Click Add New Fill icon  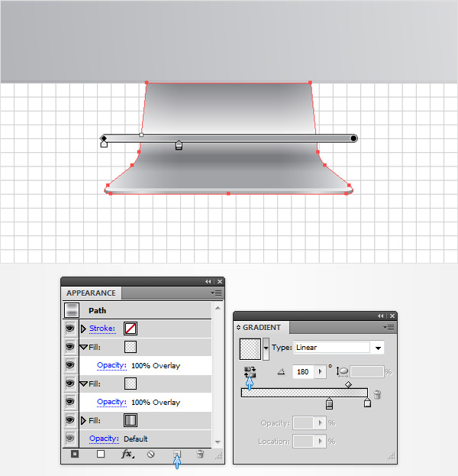click(x=100, y=454)
